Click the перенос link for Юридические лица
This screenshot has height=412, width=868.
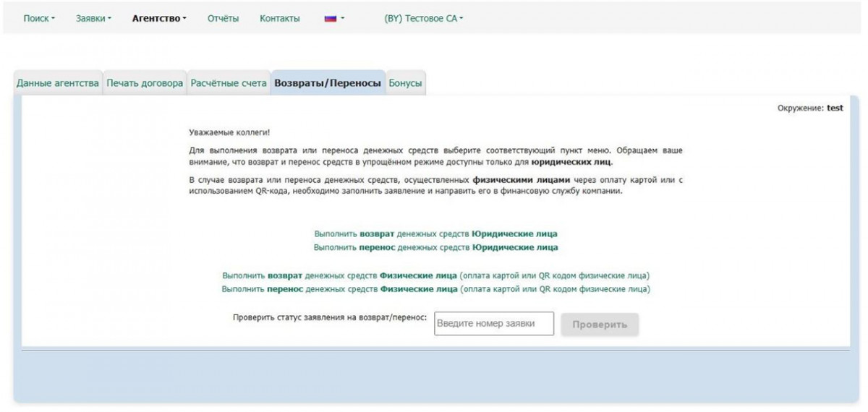435,247
